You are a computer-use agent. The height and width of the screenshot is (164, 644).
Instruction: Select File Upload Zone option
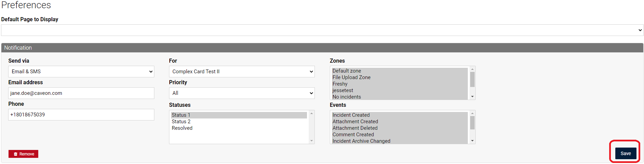400,77
